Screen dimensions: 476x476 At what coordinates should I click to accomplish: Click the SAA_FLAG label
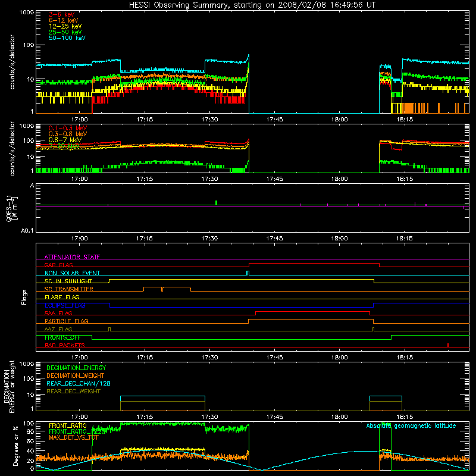coord(58,313)
